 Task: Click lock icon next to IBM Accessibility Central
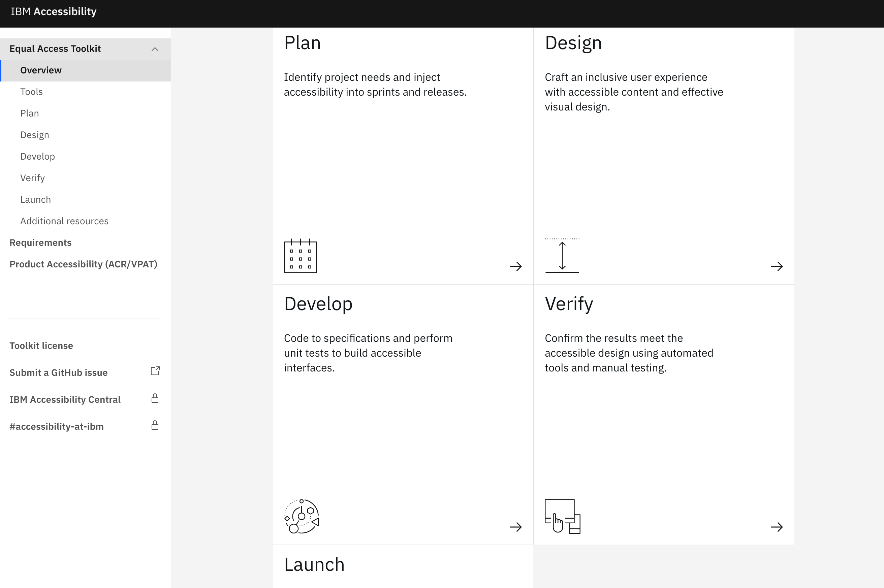click(x=155, y=398)
